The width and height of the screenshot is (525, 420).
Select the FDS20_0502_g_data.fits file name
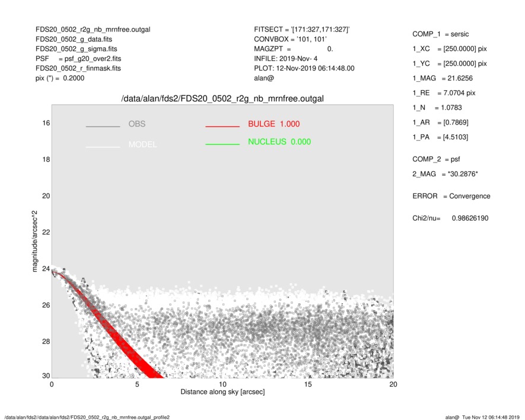pyautogui.click(x=74, y=39)
